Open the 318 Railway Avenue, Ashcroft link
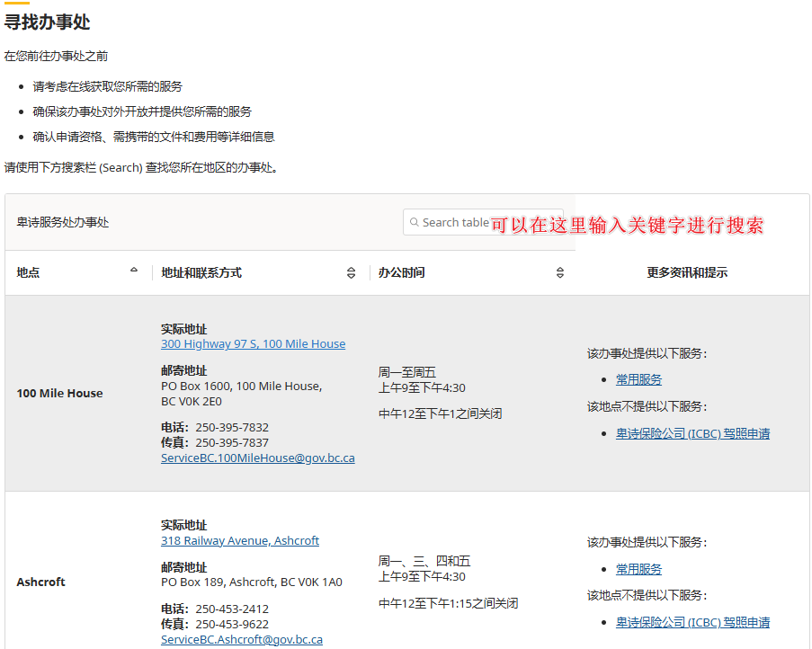The image size is (812, 649). pyautogui.click(x=240, y=541)
